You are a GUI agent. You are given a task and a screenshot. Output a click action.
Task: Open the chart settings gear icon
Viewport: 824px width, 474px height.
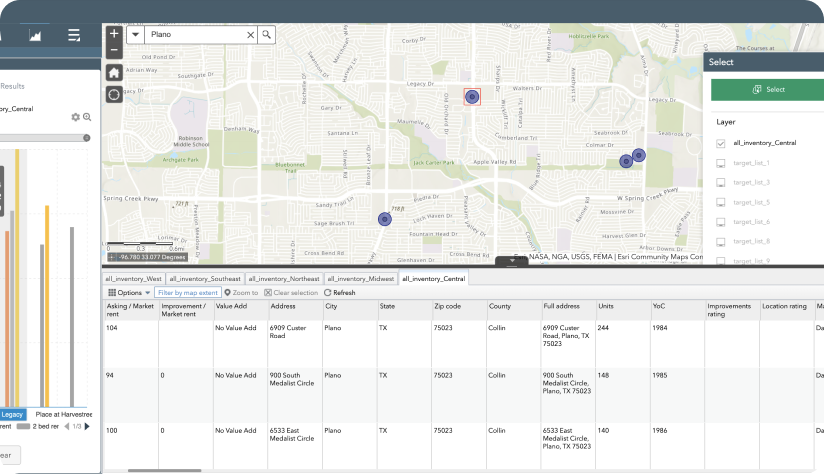[x=75, y=117]
